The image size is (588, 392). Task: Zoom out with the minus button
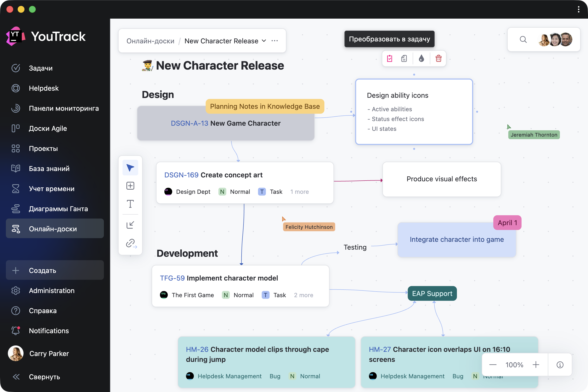pyautogui.click(x=493, y=365)
